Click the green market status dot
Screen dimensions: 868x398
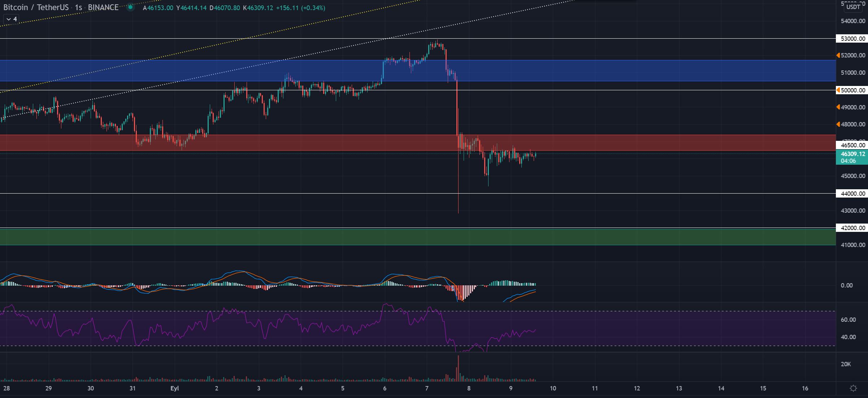tap(130, 7)
